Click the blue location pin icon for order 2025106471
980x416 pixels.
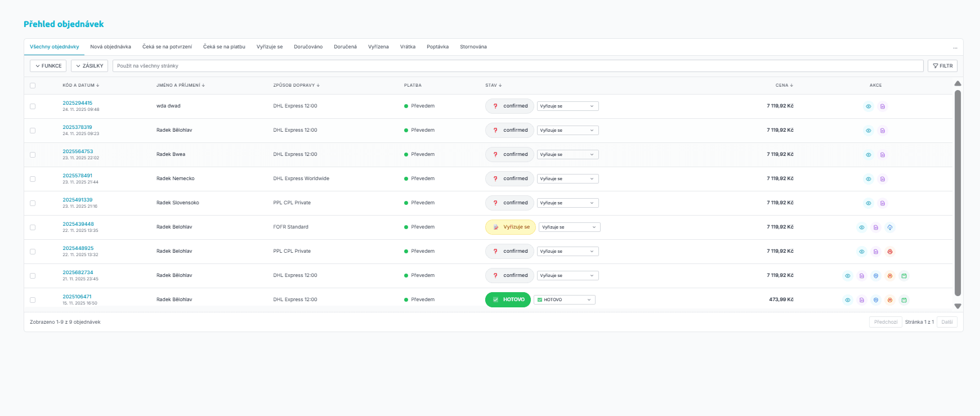point(876,300)
